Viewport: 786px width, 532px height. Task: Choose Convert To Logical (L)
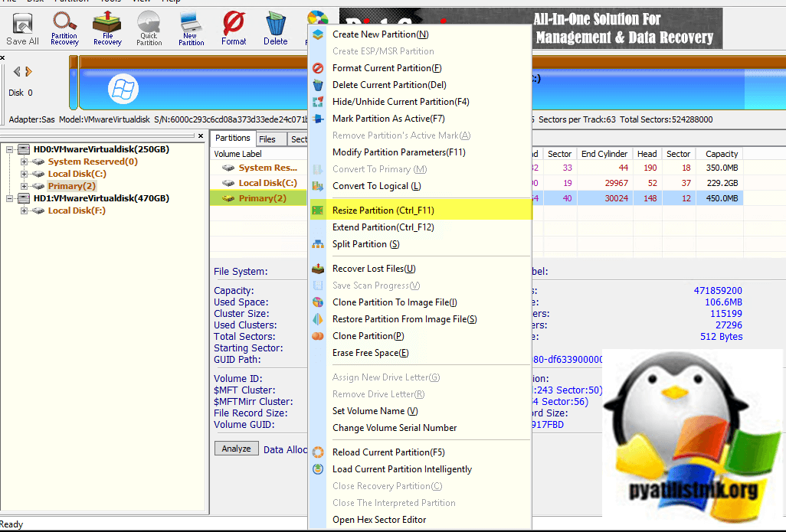[x=420, y=186]
